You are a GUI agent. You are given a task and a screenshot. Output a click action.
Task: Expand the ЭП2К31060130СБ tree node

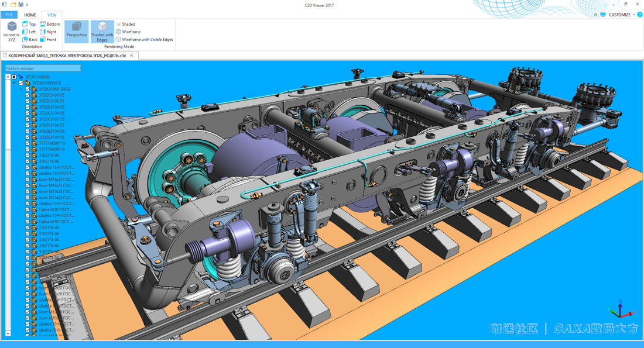pyautogui.click(x=21, y=89)
